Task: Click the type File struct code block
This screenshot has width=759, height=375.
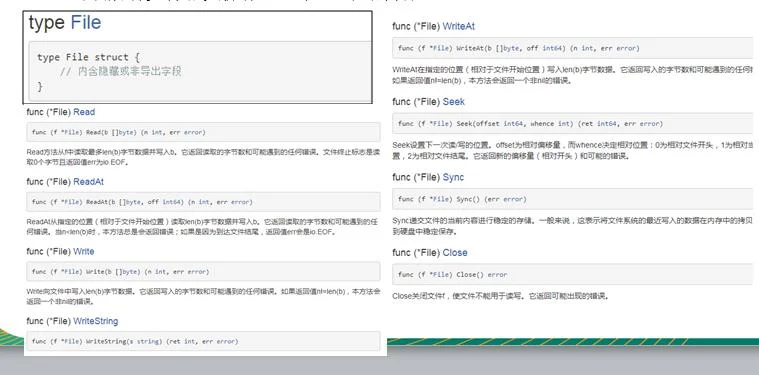Action: (200, 72)
